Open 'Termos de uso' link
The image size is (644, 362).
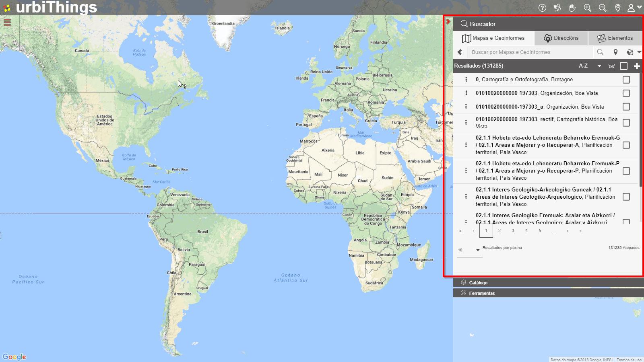point(629,360)
